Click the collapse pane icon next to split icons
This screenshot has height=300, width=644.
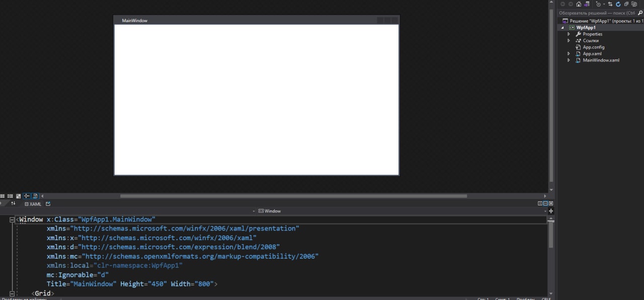[551, 203]
